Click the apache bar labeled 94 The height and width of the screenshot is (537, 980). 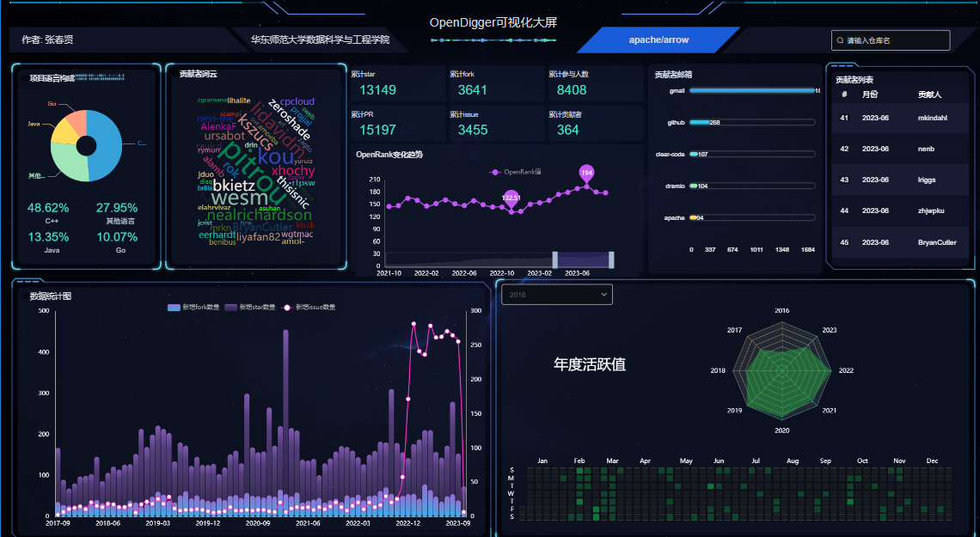(x=693, y=218)
